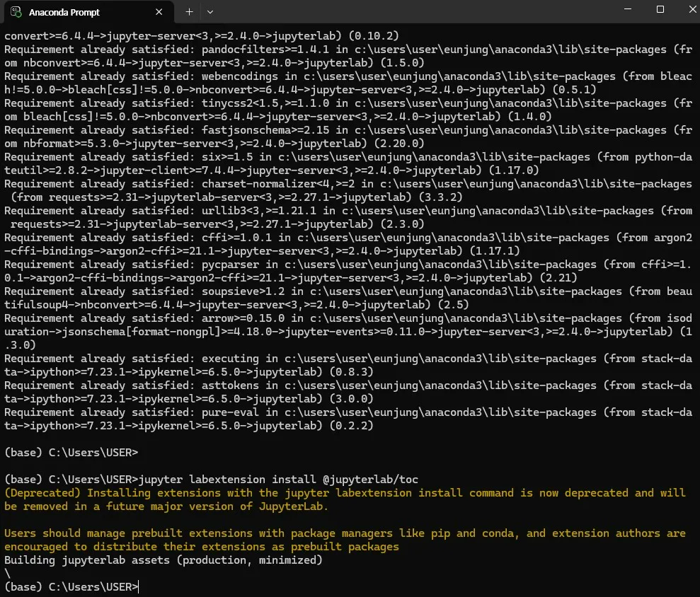Viewport: 700px width, 597px height.
Task: Expand the new tab profile dropdown
Action: [x=210, y=12]
